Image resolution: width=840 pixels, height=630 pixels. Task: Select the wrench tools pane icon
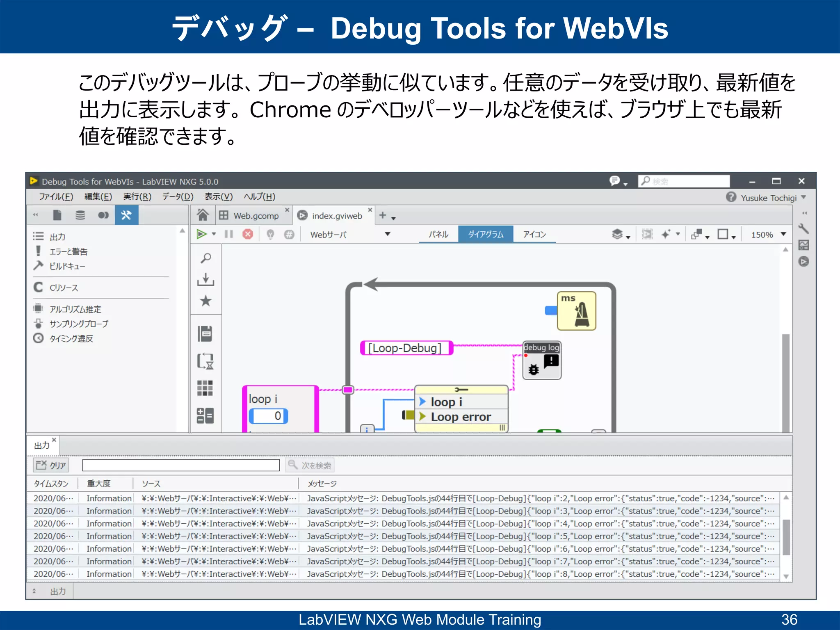click(126, 215)
